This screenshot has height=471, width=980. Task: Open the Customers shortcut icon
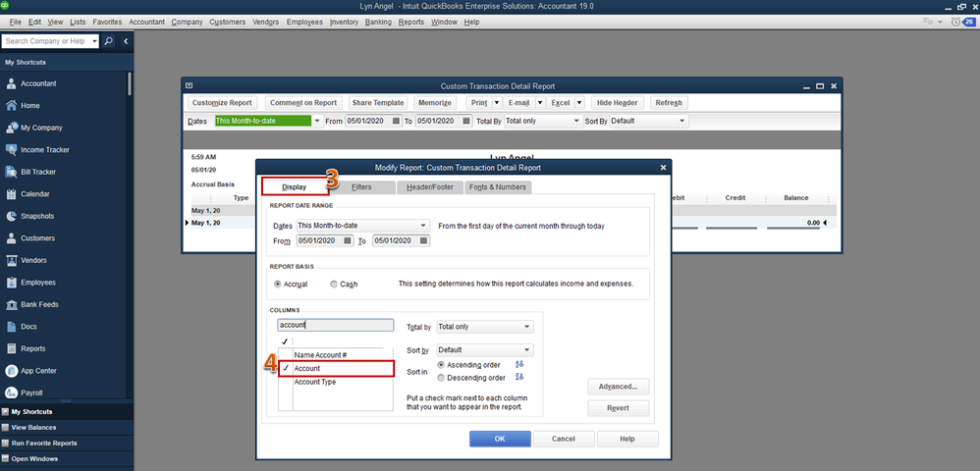tap(11, 238)
